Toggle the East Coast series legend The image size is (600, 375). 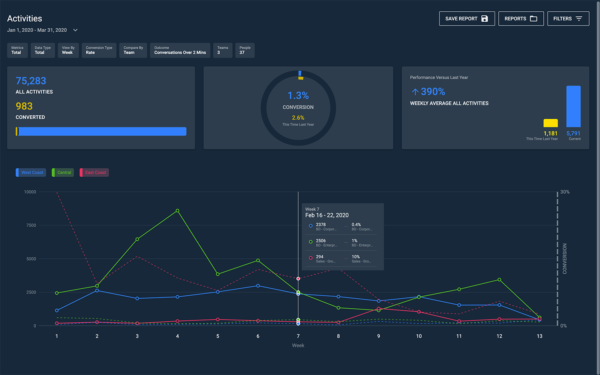[x=94, y=173]
